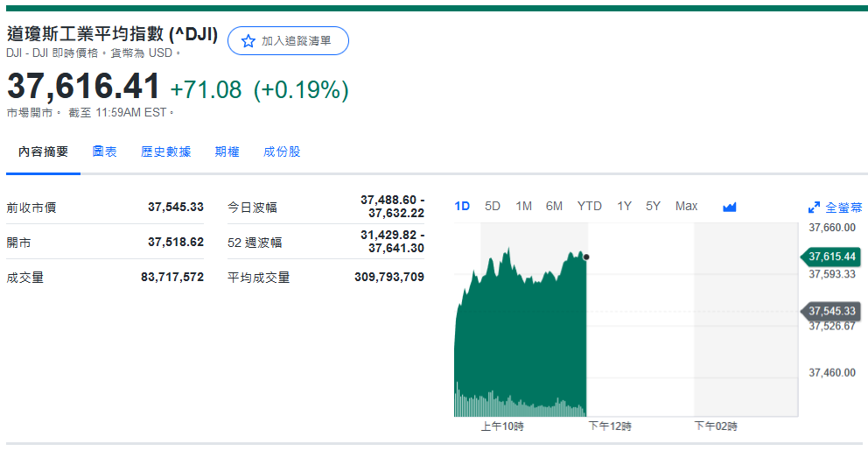Switch to the 歷史數據 tab
Image resolution: width=868 pixels, height=451 pixels.
click(165, 152)
